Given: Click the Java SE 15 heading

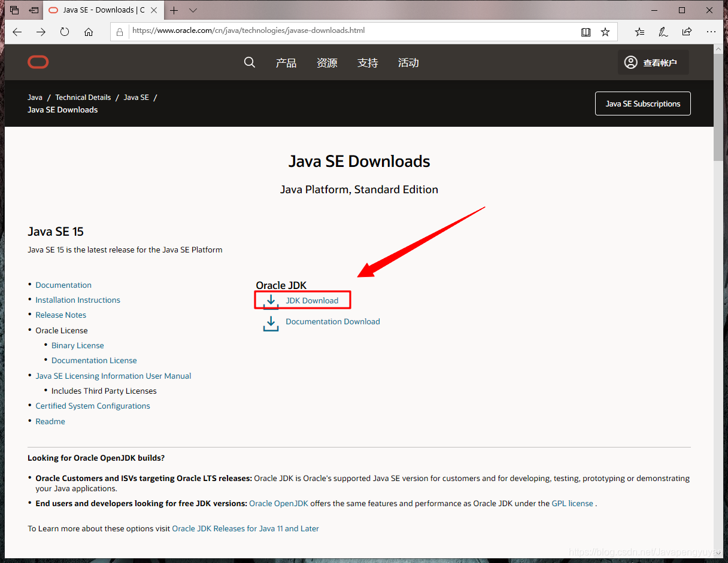Looking at the screenshot, I should (56, 232).
